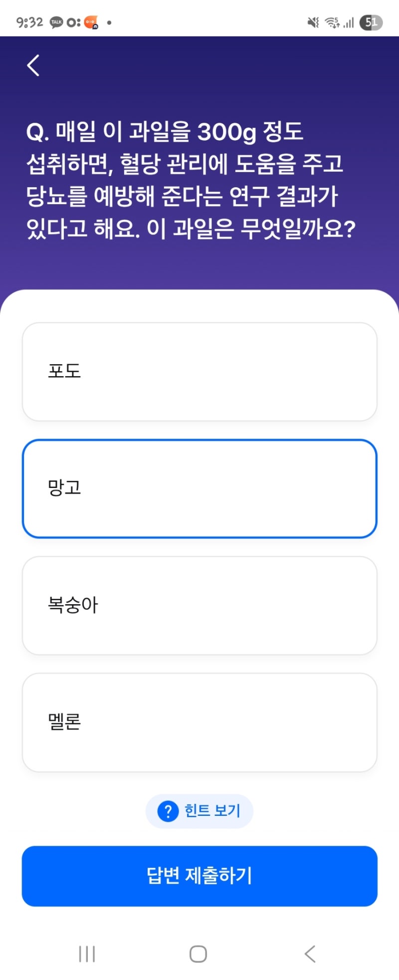Image resolution: width=399 pixels, height=980 pixels.
Task: Open Android recent apps navigation button
Action: click(87, 954)
